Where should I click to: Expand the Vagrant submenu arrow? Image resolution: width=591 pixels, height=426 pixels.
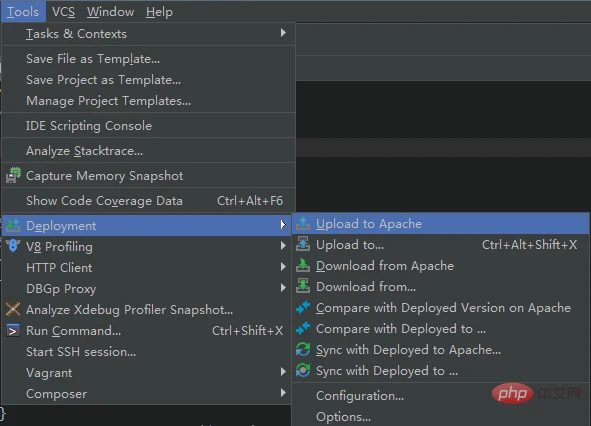283,372
